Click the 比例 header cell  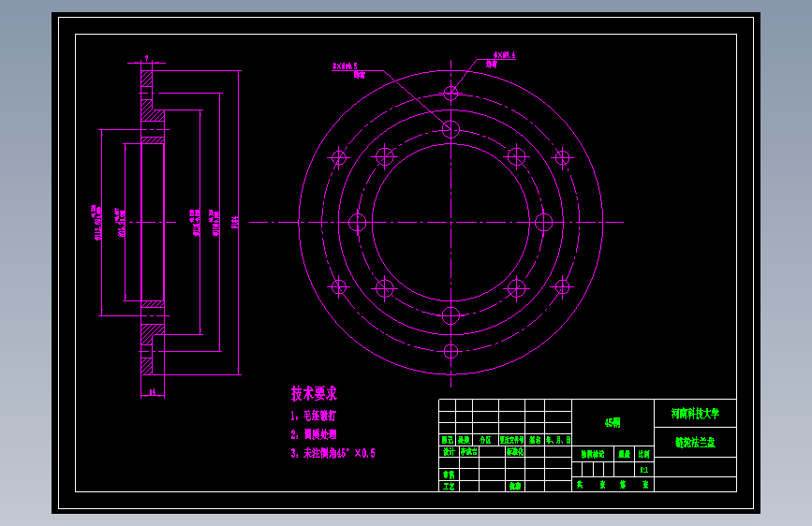click(644, 454)
